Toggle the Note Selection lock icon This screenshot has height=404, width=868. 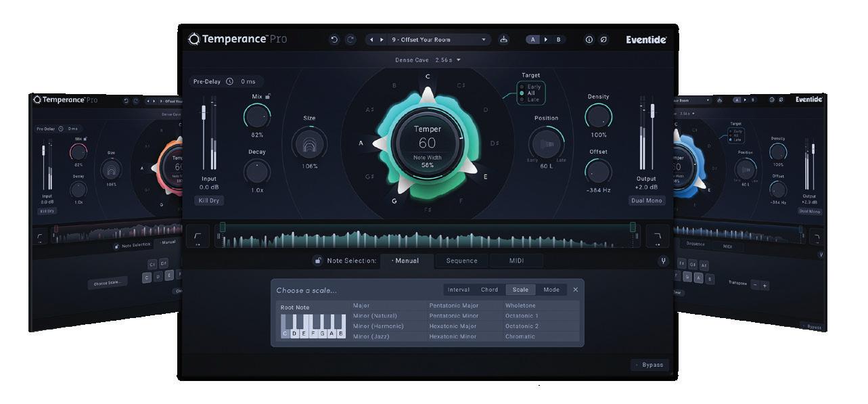pos(317,261)
